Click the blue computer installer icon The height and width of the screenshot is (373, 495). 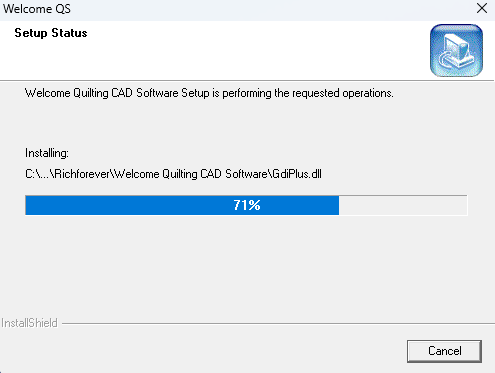coord(456,50)
